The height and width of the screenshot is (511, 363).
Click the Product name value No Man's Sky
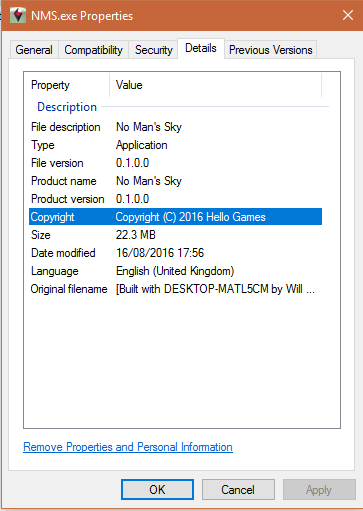149,181
